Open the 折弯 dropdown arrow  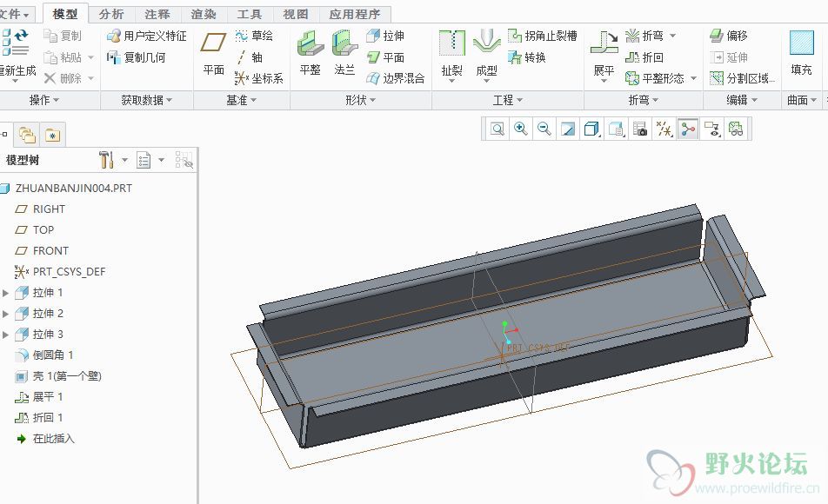coord(673,36)
